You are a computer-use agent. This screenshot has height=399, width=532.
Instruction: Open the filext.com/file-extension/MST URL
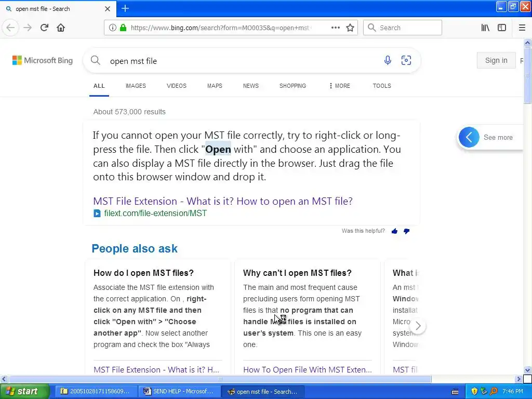155,214
